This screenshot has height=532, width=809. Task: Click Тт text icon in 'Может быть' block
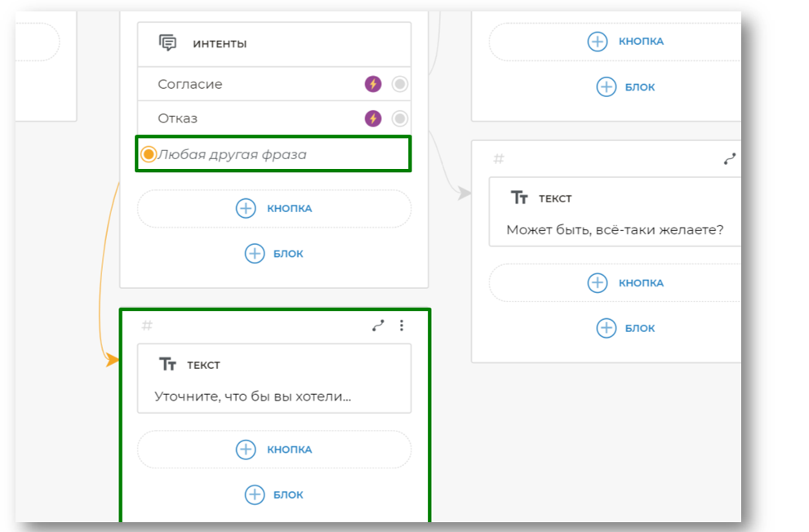point(519,198)
